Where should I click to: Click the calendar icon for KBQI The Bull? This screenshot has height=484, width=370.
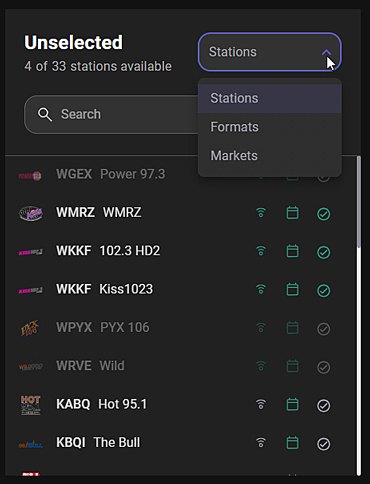pyautogui.click(x=292, y=443)
